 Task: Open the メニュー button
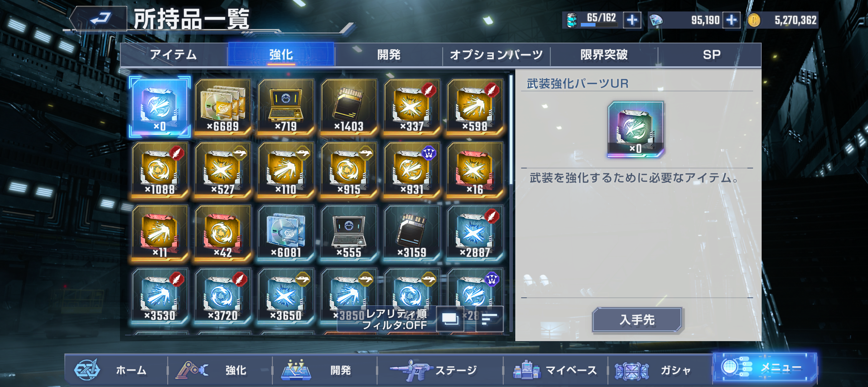pos(765,368)
